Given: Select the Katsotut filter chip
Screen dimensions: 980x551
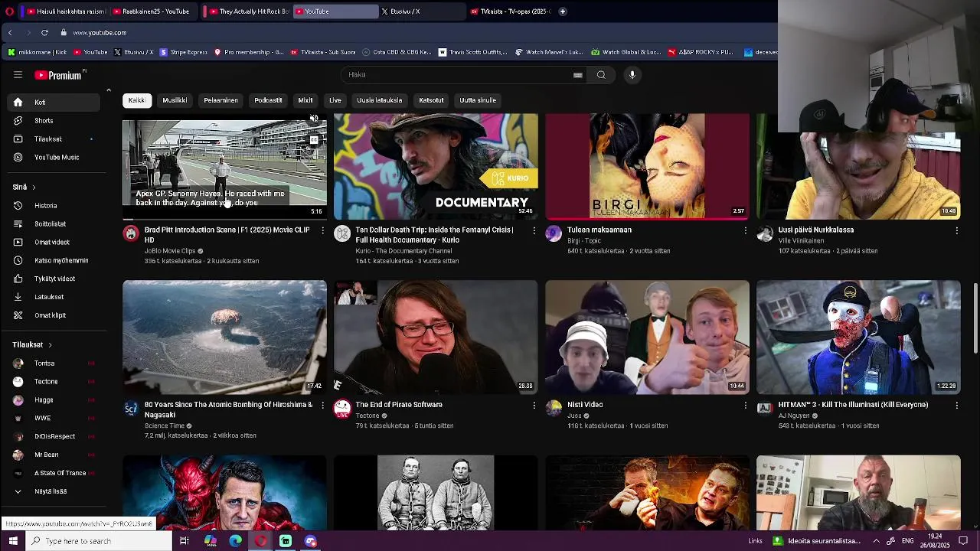Looking at the screenshot, I should (431, 100).
